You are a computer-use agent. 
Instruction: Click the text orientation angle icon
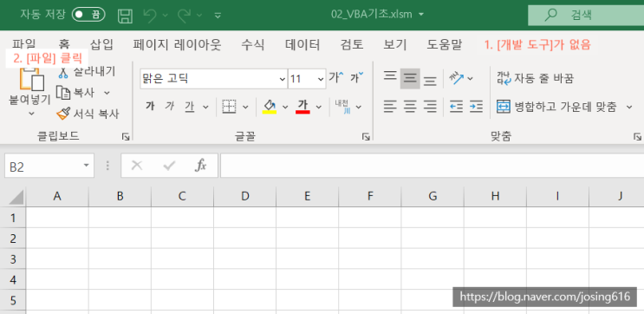[x=456, y=78]
